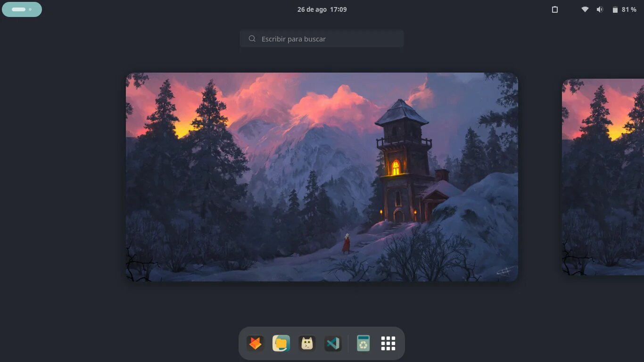The image size is (644, 362).
Task: Launch Firefox from the dock
Action: (255, 343)
